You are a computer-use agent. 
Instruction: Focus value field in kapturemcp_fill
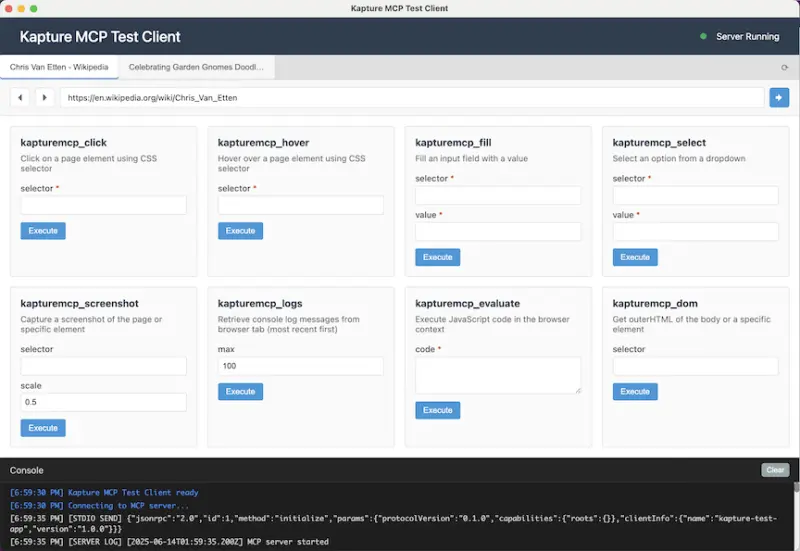click(x=498, y=232)
